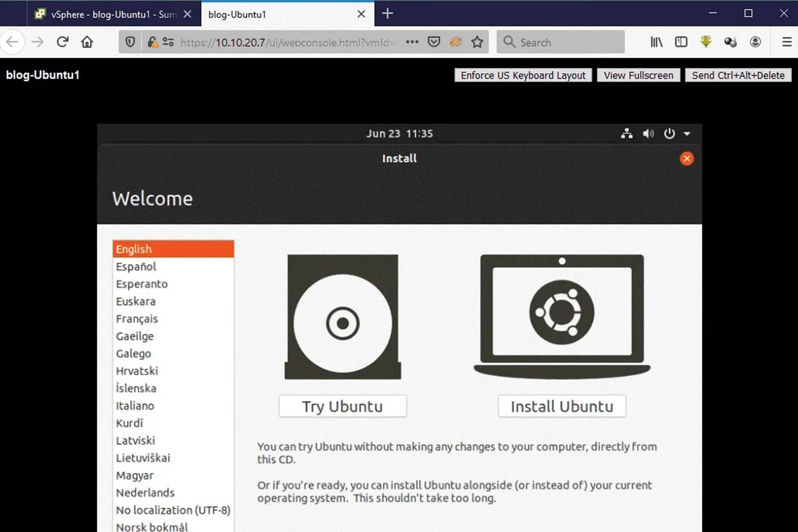Bookmark this page with the star
The width and height of the screenshot is (798, 532).
point(477,42)
